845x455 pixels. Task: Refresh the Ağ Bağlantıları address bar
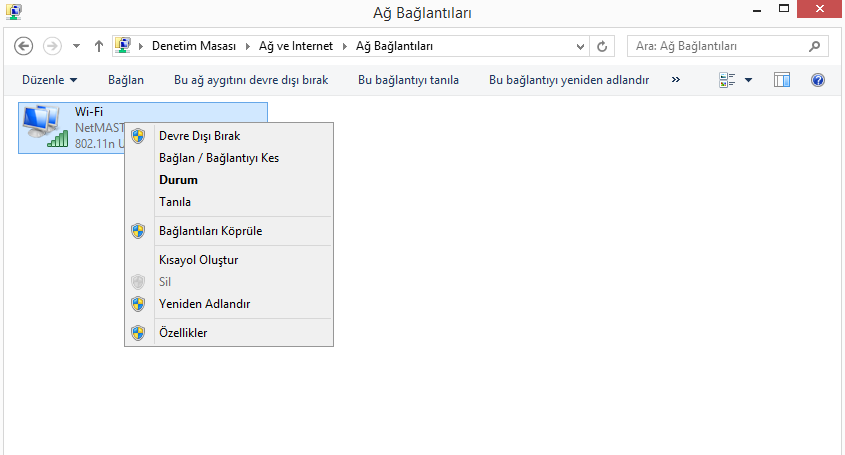coord(602,46)
